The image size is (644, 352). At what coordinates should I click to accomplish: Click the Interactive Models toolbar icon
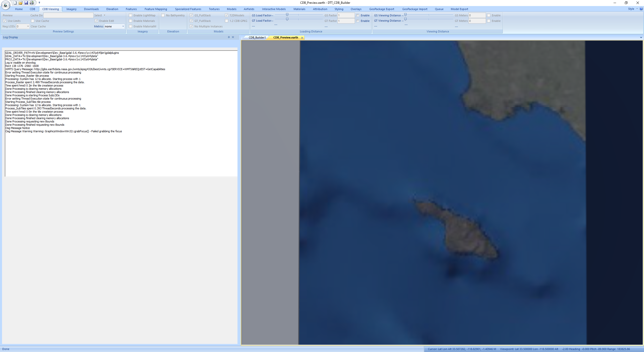[x=274, y=9]
